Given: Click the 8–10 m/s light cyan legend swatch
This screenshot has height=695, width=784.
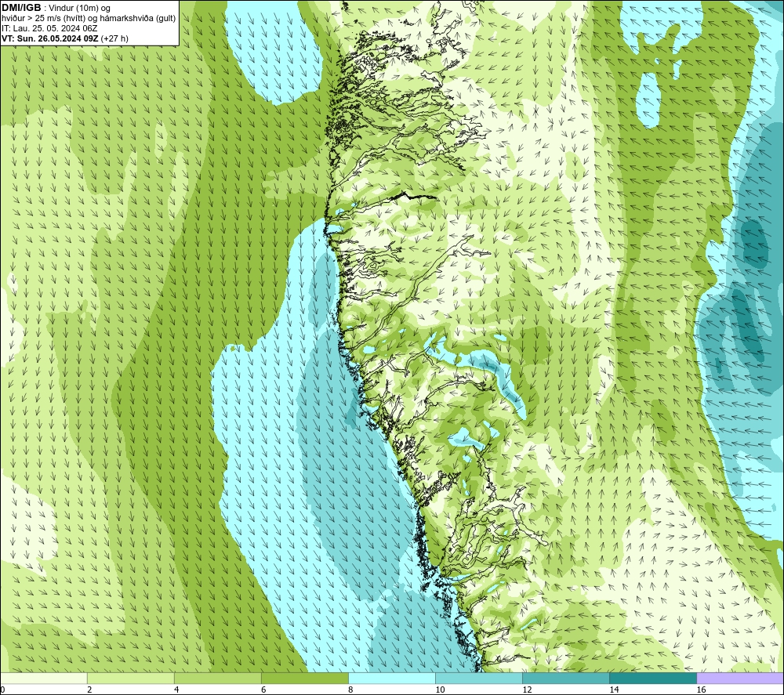Looking at the screenshot, I should (x=391, y=678).
